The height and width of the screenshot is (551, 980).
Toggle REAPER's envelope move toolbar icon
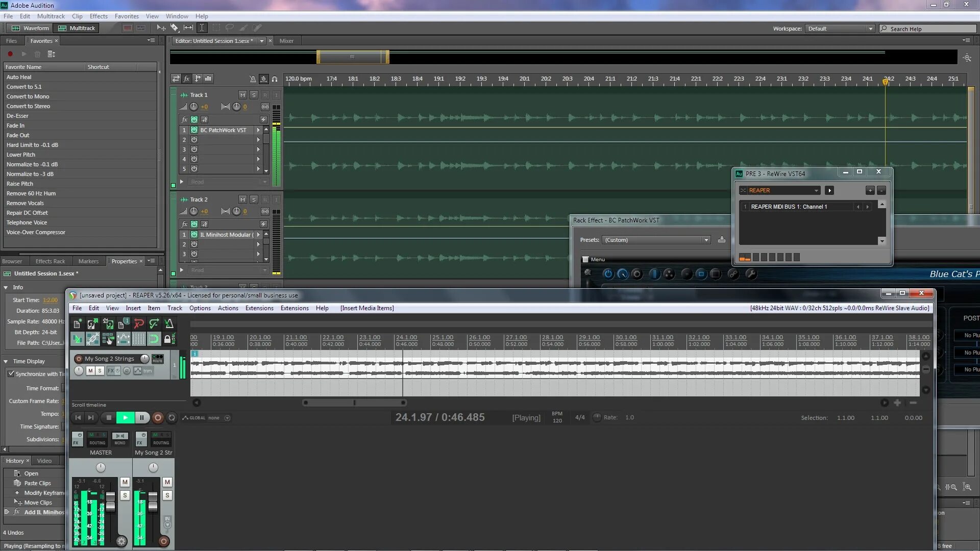coord(123,339)
